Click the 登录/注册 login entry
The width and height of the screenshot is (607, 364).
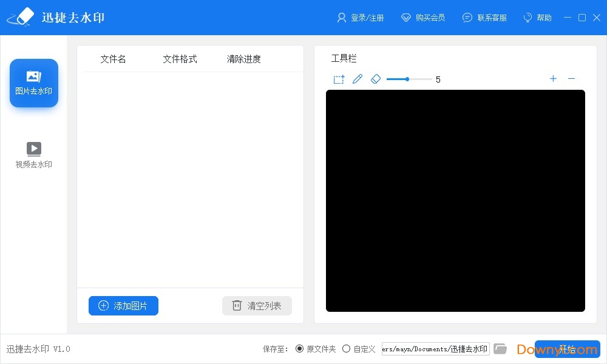point(361,18)
